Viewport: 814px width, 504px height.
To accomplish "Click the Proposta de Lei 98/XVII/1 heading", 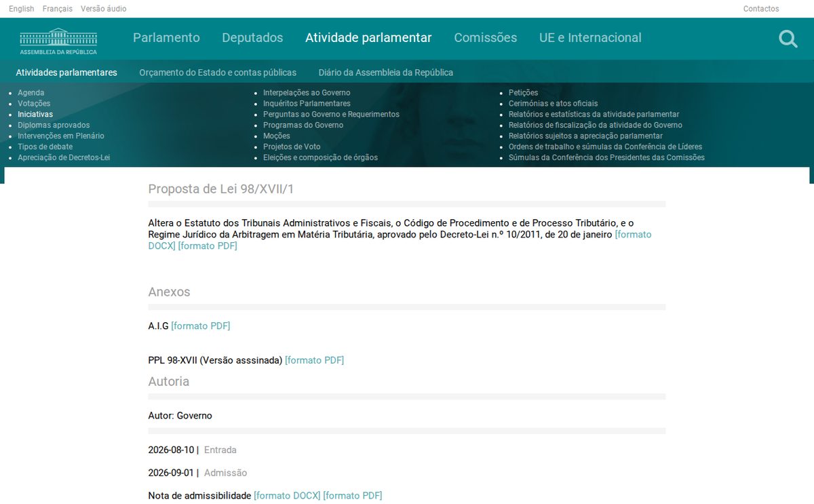I will 221,189.
